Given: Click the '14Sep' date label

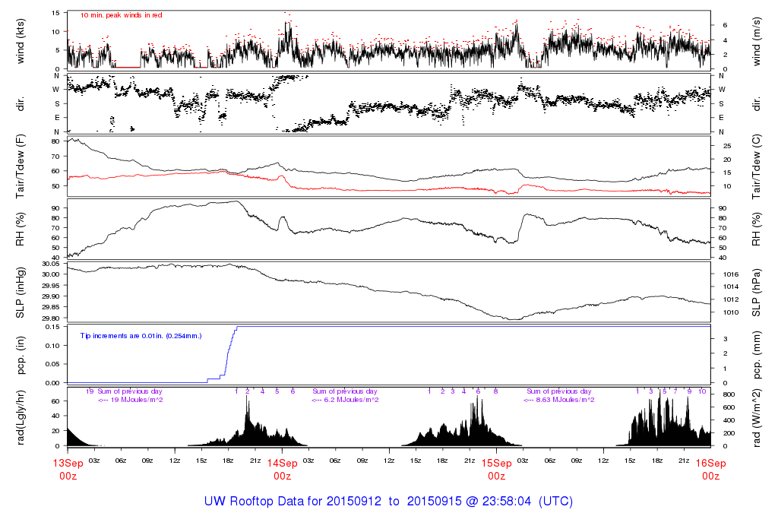Looking at the screenshot, I should coord(283,464).
